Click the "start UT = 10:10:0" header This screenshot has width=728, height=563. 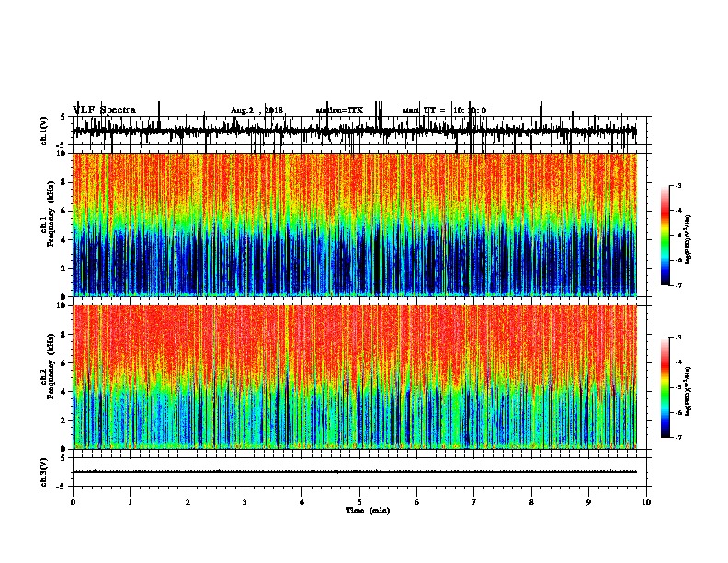[x=444, y=110]
